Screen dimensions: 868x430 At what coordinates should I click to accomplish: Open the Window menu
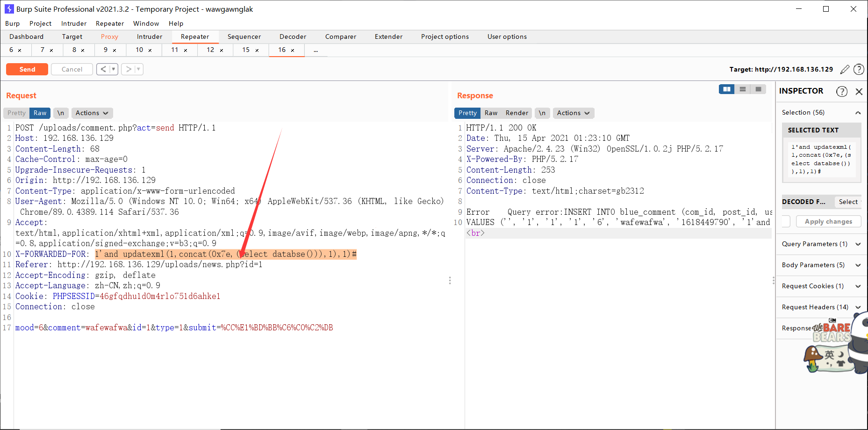pos(146,23)
